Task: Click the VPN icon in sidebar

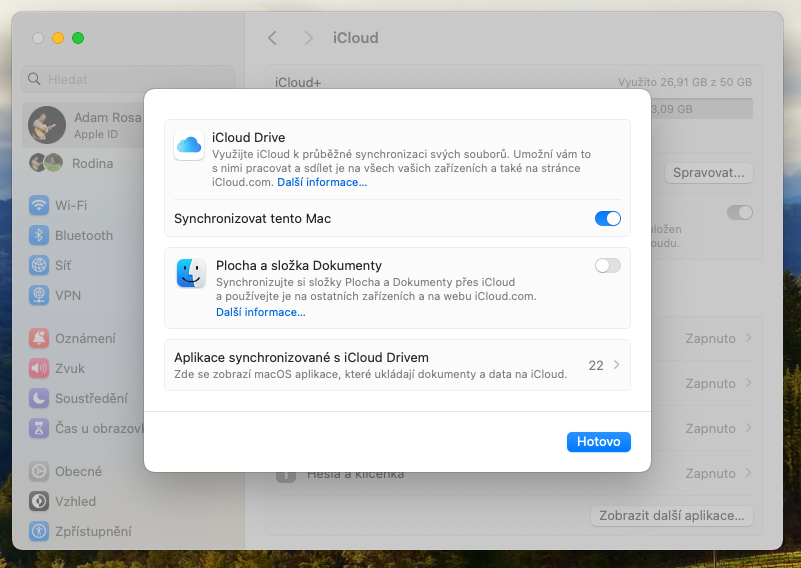Action: click(x=39, y=295)
